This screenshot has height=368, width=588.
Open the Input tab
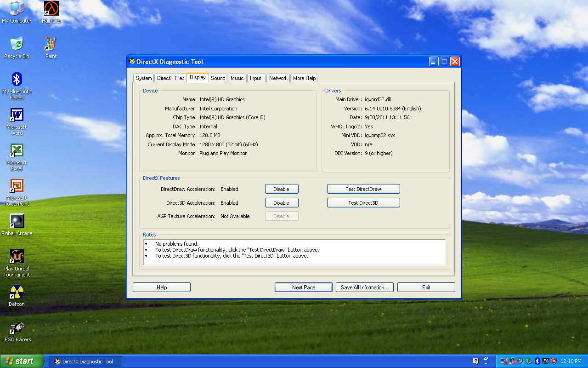pos(256,78)
